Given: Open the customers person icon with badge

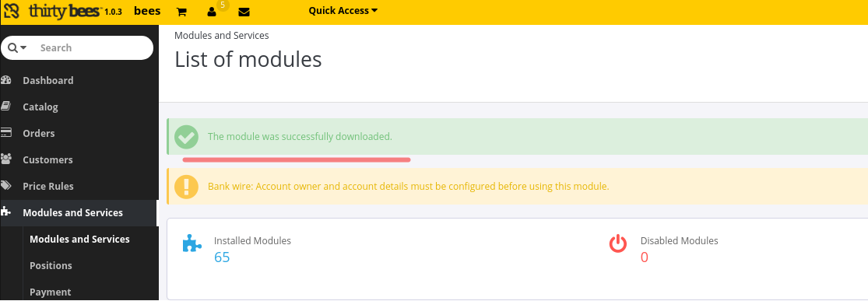Looking at the screenshot, I should (212, 12).
